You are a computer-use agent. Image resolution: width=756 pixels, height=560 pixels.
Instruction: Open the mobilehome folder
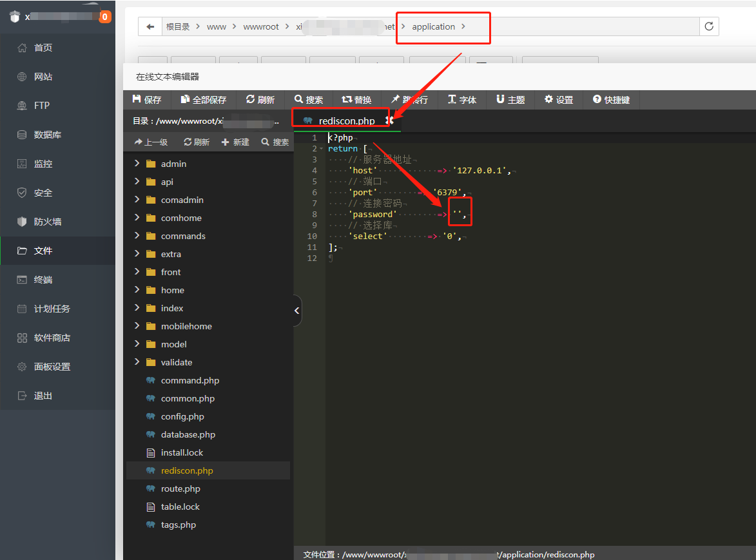pyautogui.click(x=186, y=326)
